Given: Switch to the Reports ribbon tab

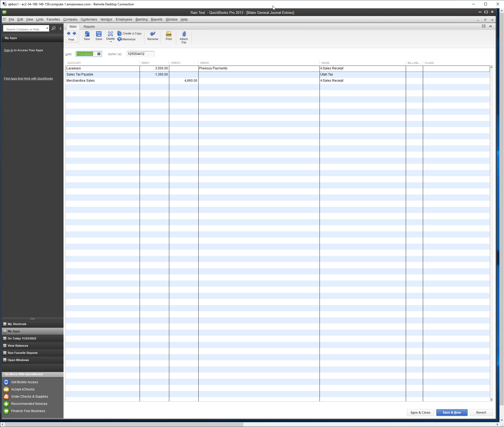Looking at the screenshot, I should coord(89,27).
